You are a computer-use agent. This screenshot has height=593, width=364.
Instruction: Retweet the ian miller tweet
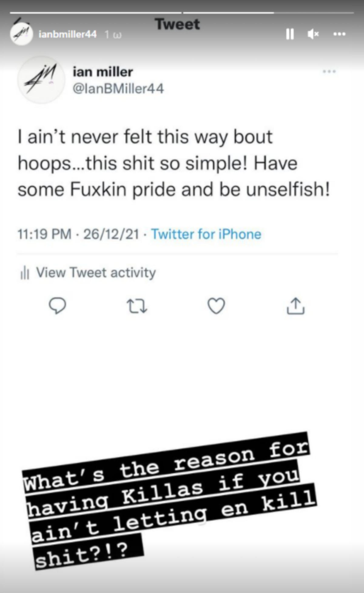click(x=137, y=306)
